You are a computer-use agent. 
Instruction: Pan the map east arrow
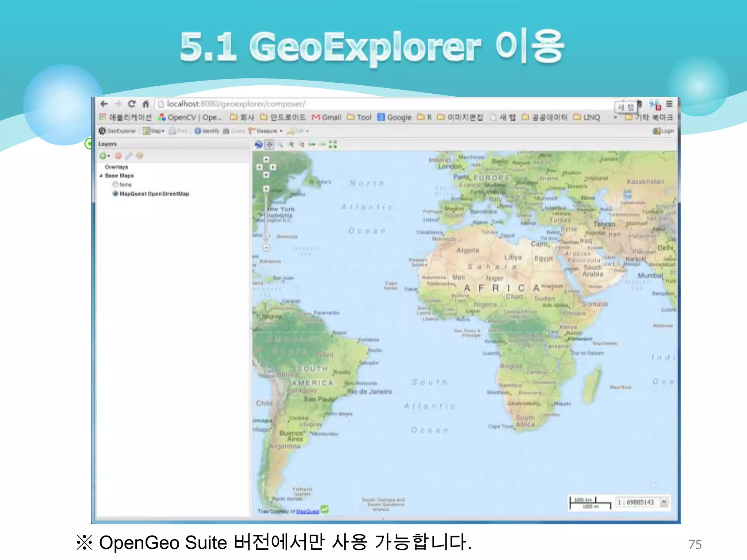click(x=273, y=167)
